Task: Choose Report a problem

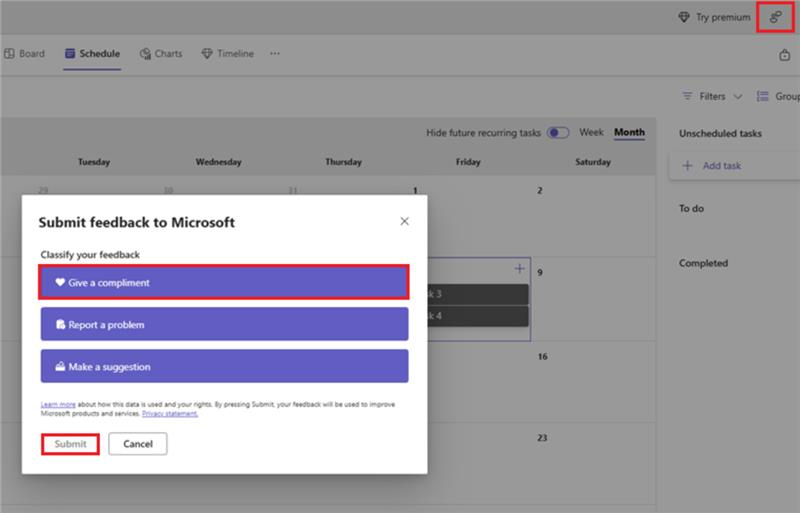Action: coord(224,324)
